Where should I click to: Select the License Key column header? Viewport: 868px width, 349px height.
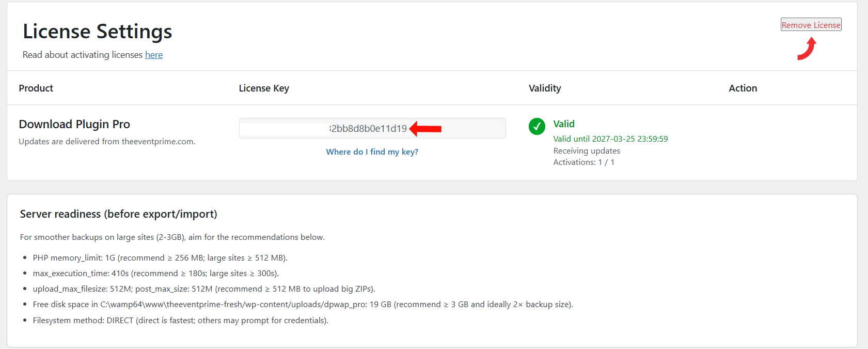[x=264, y=88]
